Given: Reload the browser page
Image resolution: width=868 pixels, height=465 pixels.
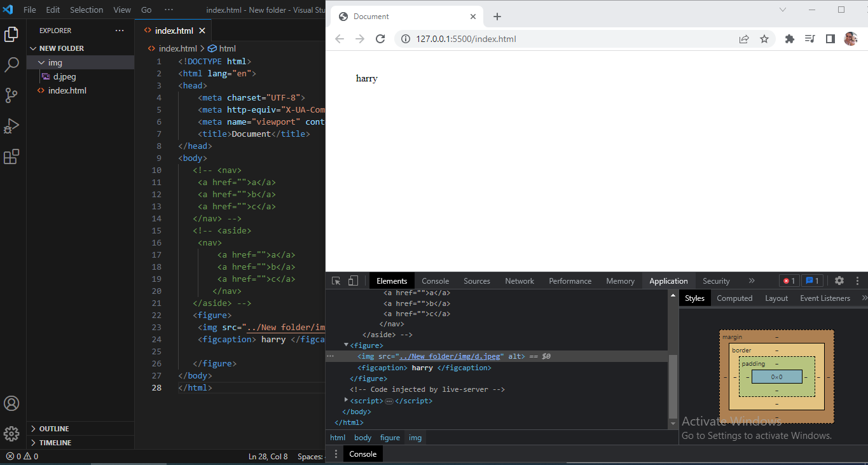Looking at the screenshot, I should click(380, 39).
